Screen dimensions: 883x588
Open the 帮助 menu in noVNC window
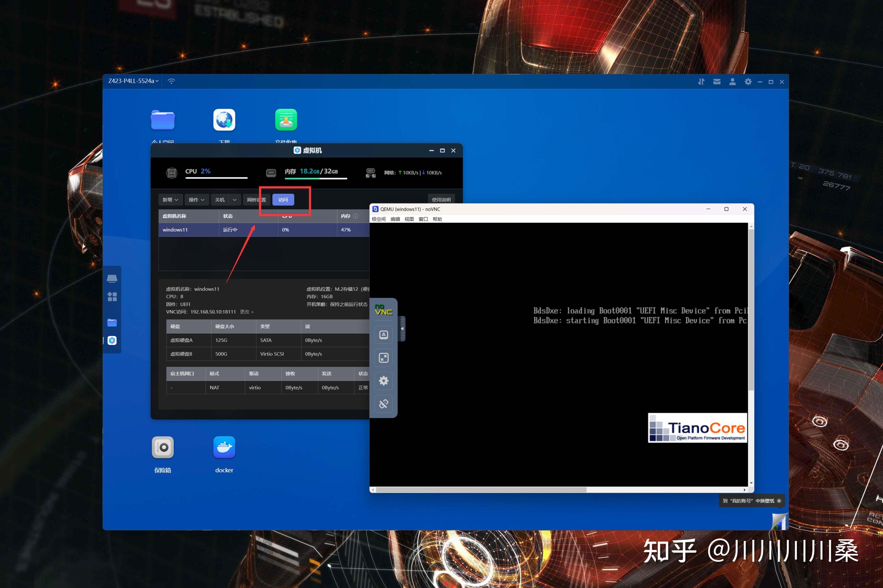pos(437,219)
